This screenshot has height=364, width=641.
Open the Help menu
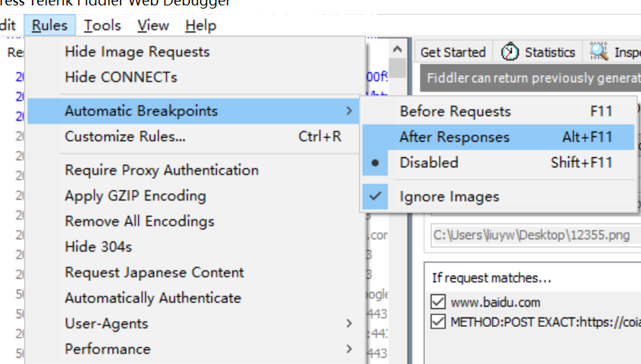click(x=200, y=26)
